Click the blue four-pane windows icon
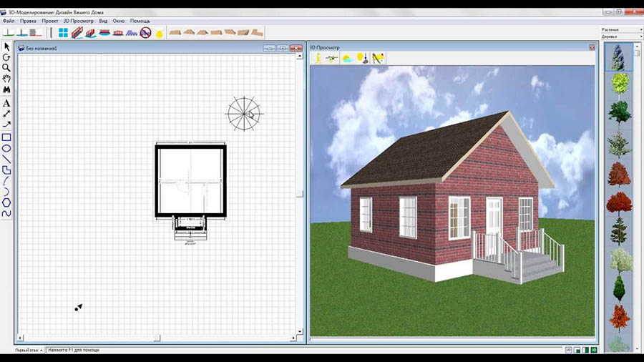The image size is (644, 362). click(x=63, y=33)
